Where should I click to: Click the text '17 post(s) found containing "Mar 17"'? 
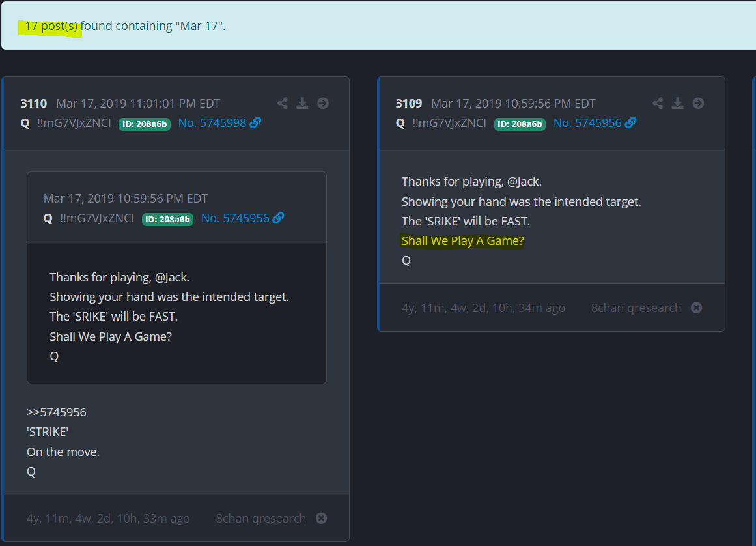(125, 25)
